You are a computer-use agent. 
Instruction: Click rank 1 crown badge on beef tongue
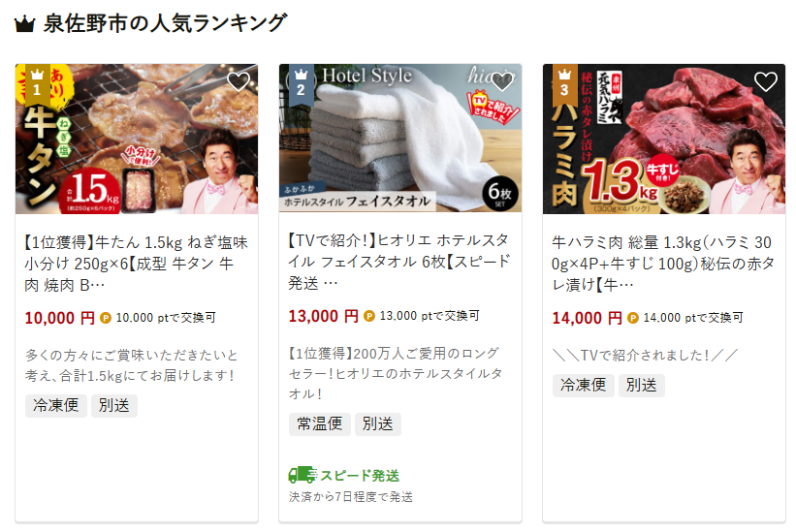pos(37,84)
